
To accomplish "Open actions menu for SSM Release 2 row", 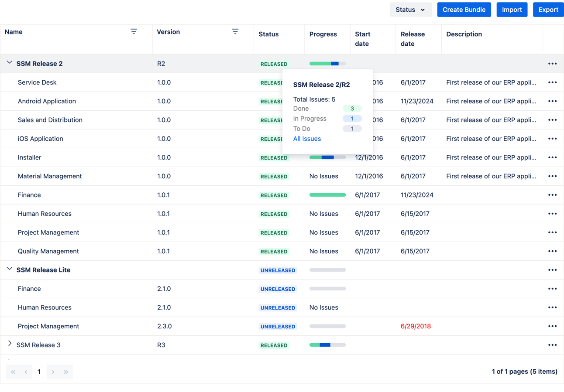I will [x=552, y=64].
